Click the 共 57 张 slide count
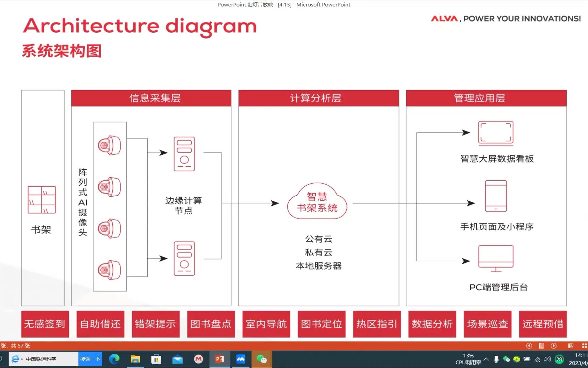The width and height of the screenshot is (588, 368). tap(20, 346)
